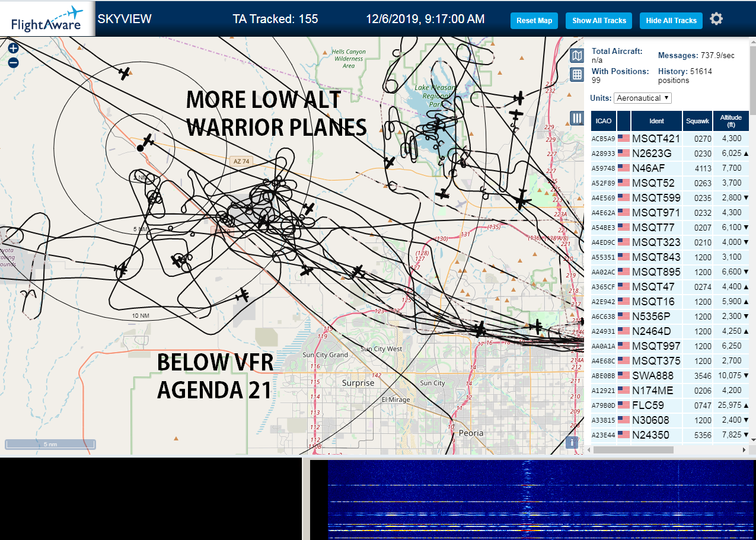Viewport: 756px width, 540px height.
Task: Select the FLC59 aircraft row
Action: click(670, 405)
